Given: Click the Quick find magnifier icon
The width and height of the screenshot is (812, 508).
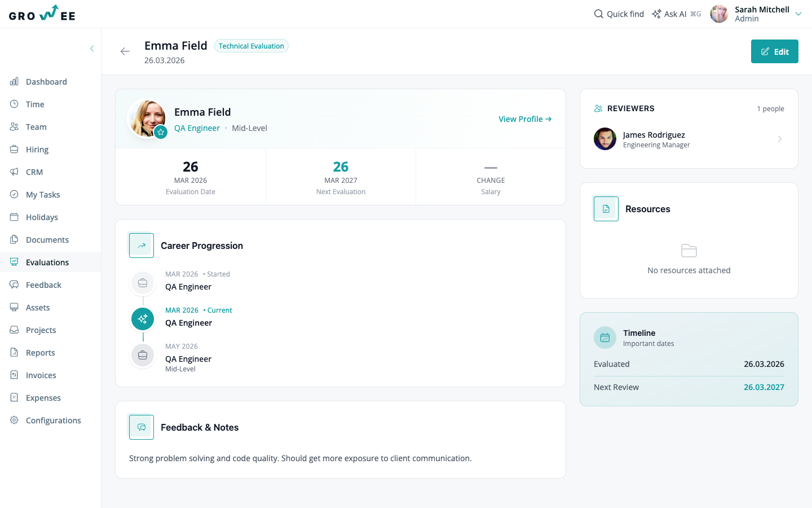Looking at the screenshot, I should 599,14.
